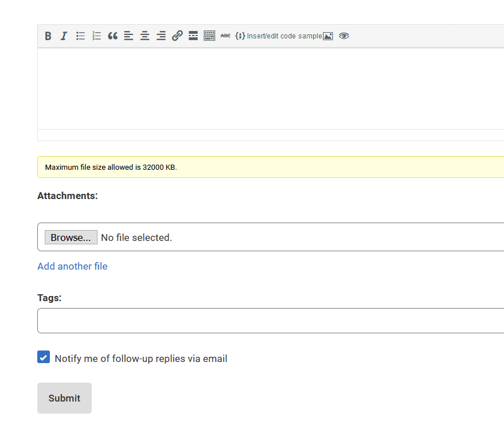
Task: Toggle the full toolbar rows icon
Action: (209, 36)
